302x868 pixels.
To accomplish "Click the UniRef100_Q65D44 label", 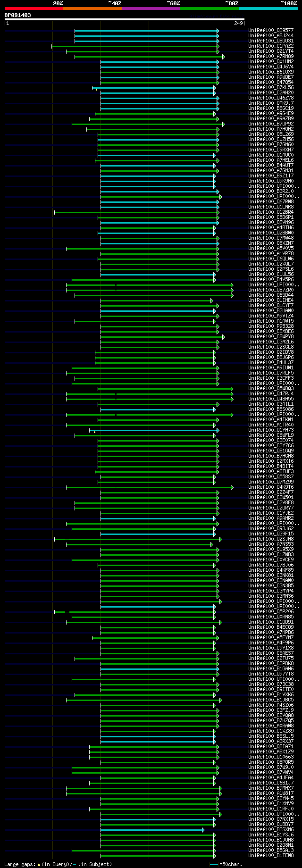I will [x=271, y=295].
